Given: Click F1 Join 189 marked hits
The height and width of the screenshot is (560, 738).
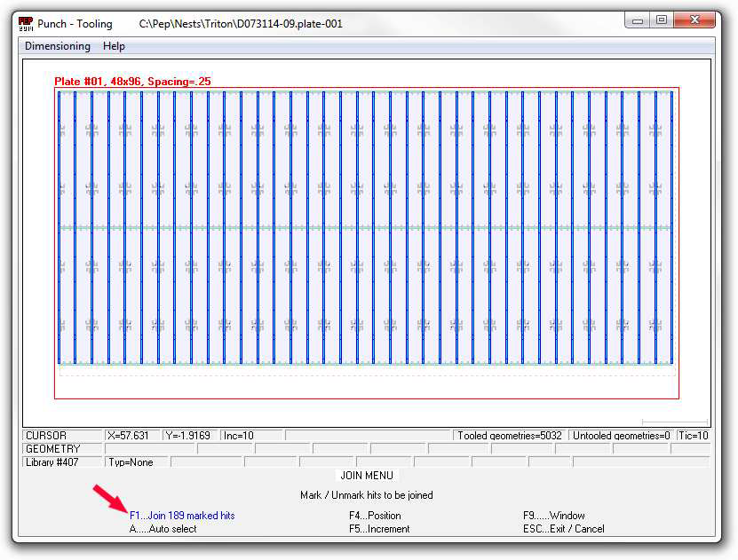Looking at the screenshot, I should pyautogui.click(x=182, y=516).
